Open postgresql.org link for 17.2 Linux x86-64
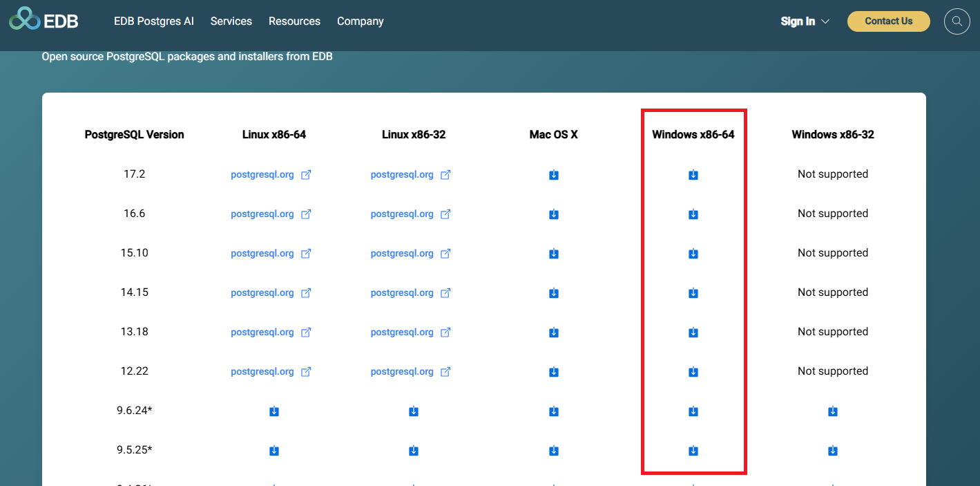The width and height of the screenshot is (980, 486). click(x=271, y=175)
